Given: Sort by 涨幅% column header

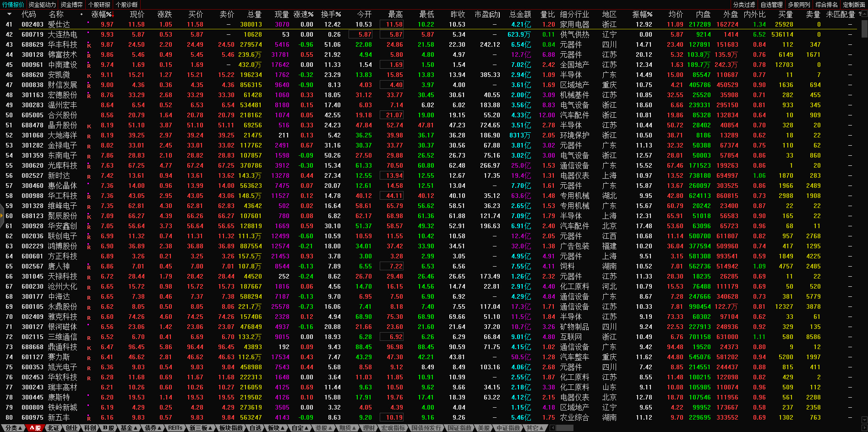Looking at the screenshot, I should [102, 14].
